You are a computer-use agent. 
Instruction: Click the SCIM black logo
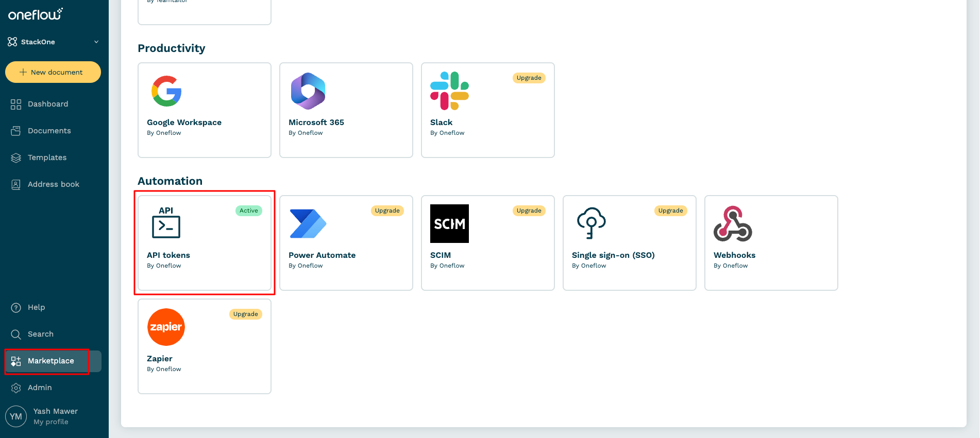pos(450,224)
